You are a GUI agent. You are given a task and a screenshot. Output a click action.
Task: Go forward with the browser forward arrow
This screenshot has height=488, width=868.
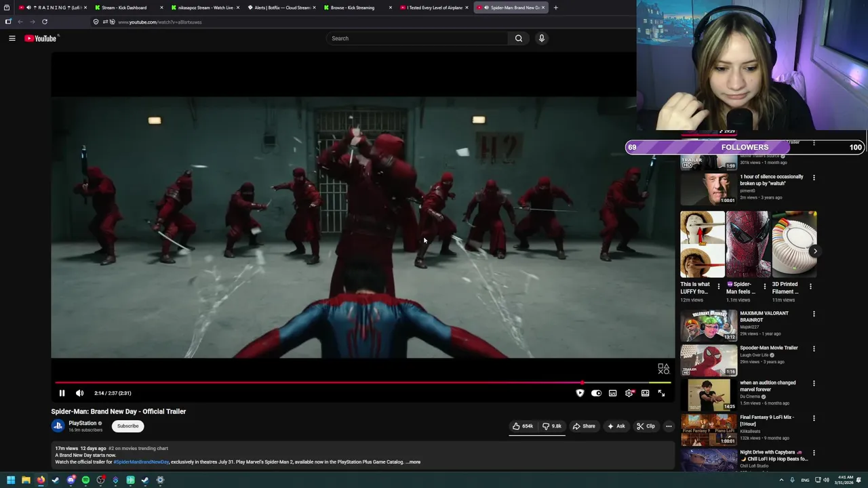[32, 22]
